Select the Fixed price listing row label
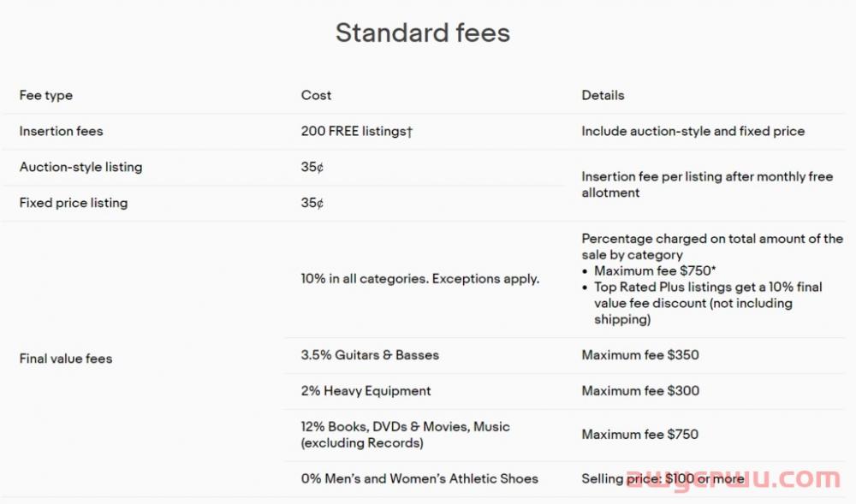 [x=73, y=203]
